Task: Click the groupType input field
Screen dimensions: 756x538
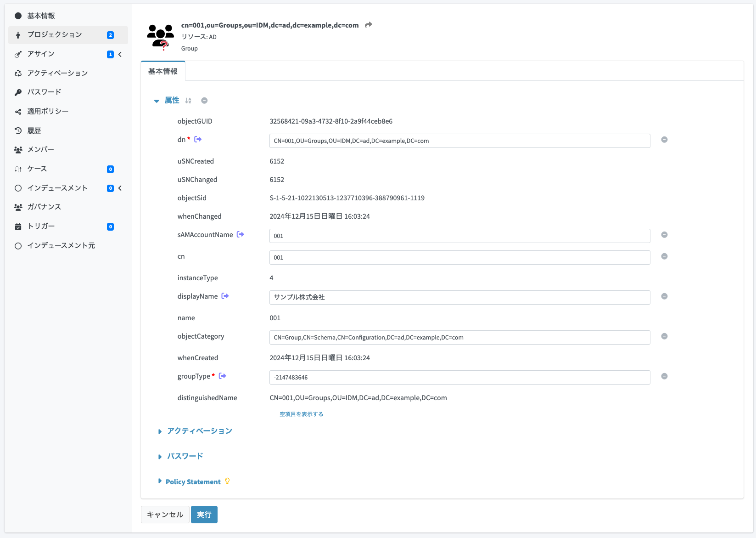Action: coord(459,377)
